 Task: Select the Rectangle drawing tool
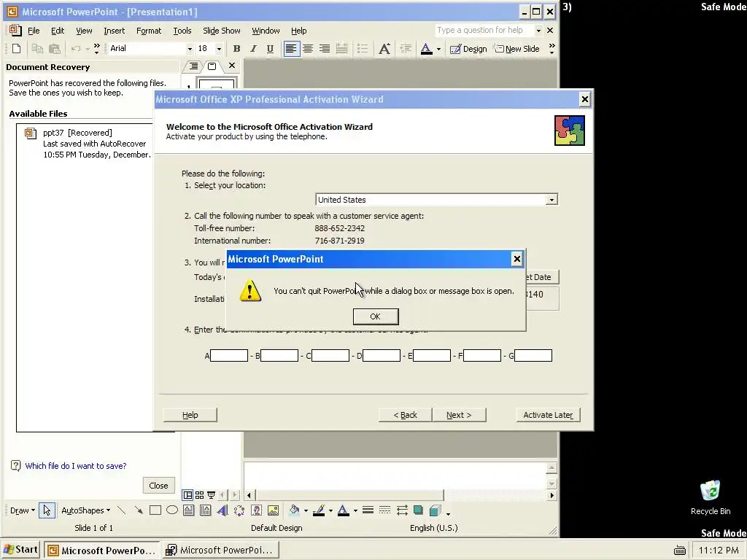pos(155,510)
